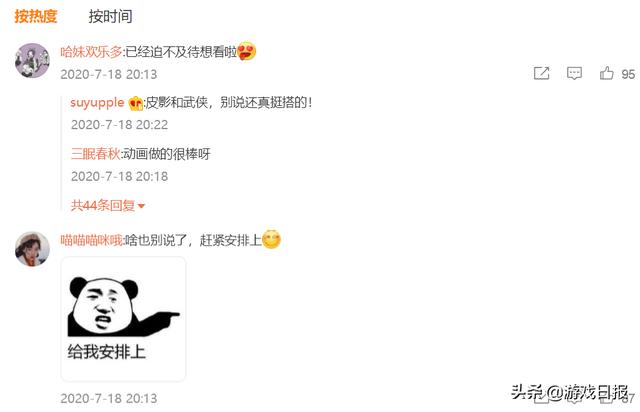Screen dimensions: 640x412
Task: Open the 三眼春秋 username link
Action: tap(95, 154)
